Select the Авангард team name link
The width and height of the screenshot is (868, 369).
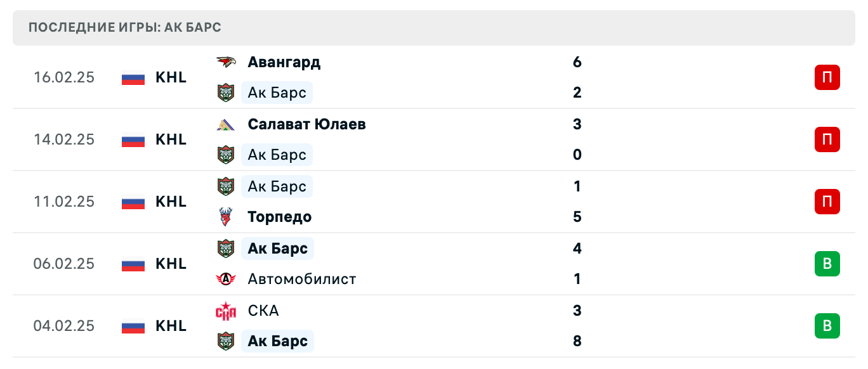(284, 61)
